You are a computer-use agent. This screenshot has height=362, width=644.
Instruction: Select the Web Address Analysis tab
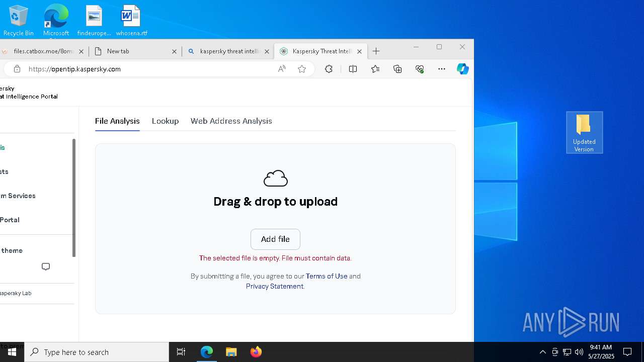(231, 121)
